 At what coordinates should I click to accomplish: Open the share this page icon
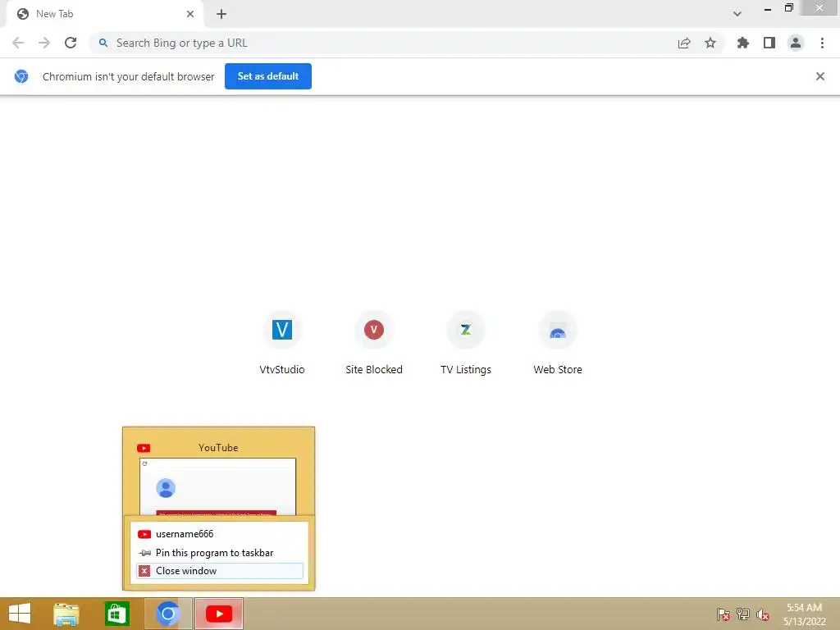[x=684, y=43]
